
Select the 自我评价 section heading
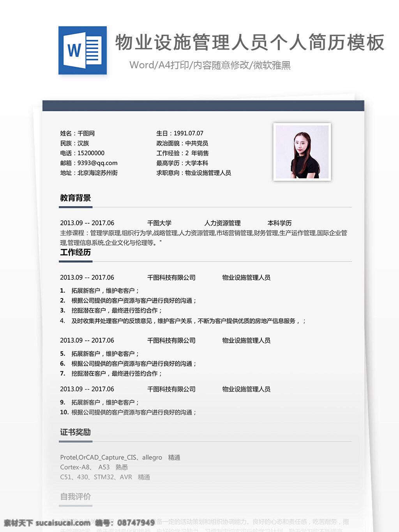point(76,497)
